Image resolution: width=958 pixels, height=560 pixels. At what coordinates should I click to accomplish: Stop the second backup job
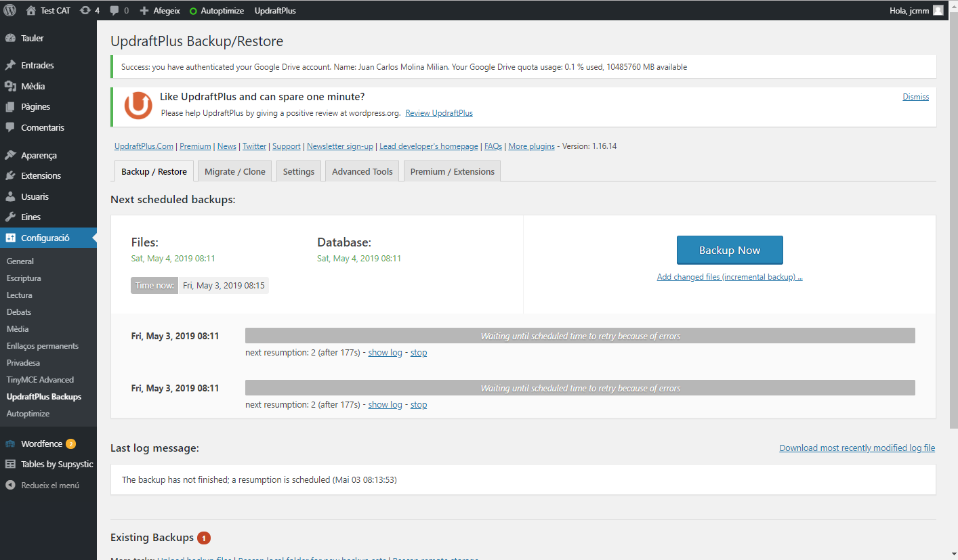(x=419, y=404)
